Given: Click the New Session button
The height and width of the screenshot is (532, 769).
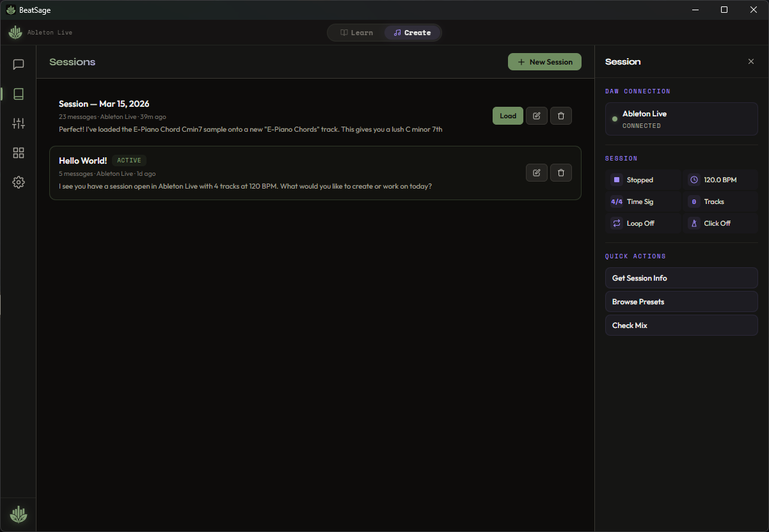Looking at the screenshot, I should (x=544, y=61).
